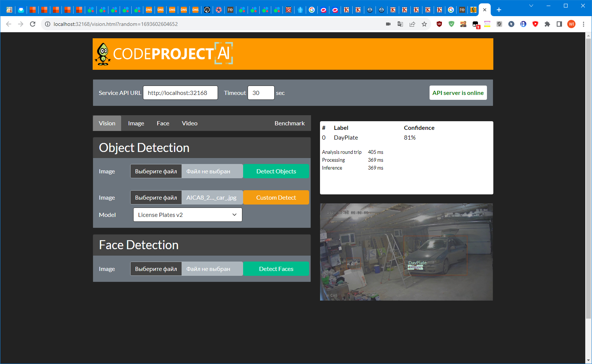Image resolution: width=592 pixels, height=364 pixels.
Task: Toggle the browser side panel icon
Action: 559,24
